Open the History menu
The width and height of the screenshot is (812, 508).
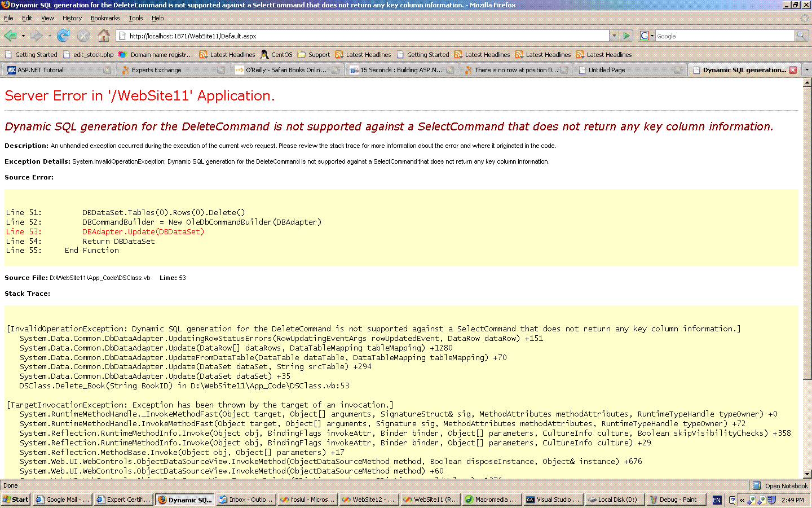(x=72, y=18)
